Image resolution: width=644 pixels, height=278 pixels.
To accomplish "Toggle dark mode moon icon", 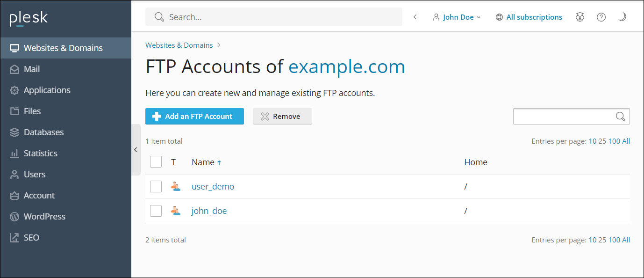I will pos(622,17).
